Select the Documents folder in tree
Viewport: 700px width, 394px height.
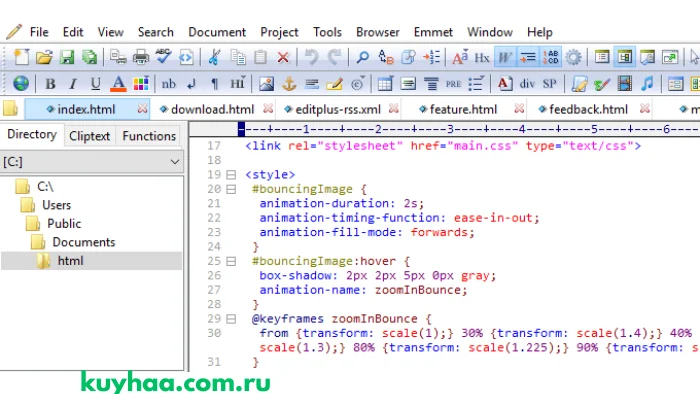(83, 242)
